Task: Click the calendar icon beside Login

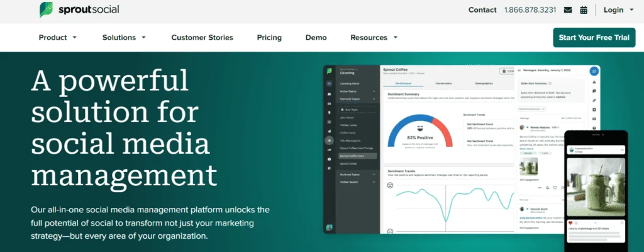Action: coord(584,10)
